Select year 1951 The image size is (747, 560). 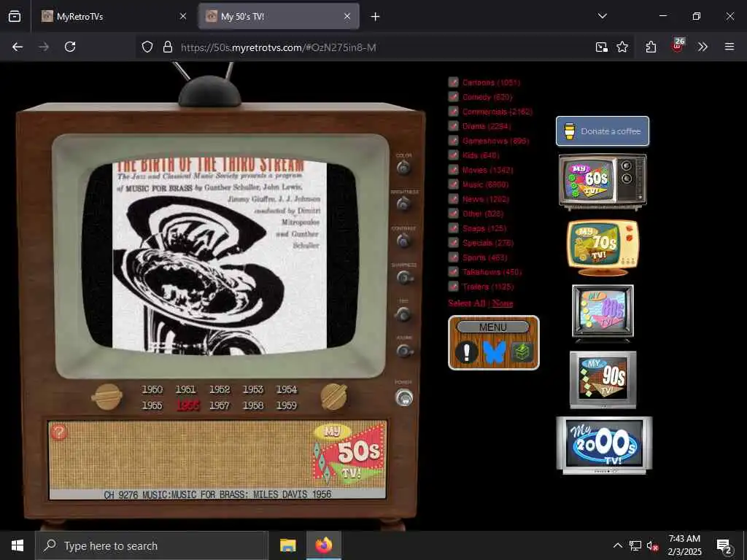point(185,389)
